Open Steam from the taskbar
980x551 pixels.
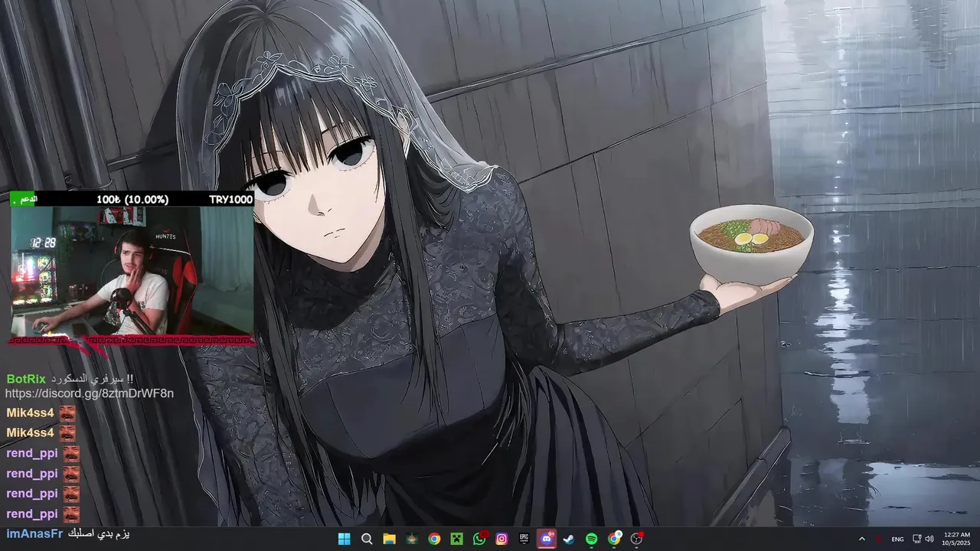569,539
